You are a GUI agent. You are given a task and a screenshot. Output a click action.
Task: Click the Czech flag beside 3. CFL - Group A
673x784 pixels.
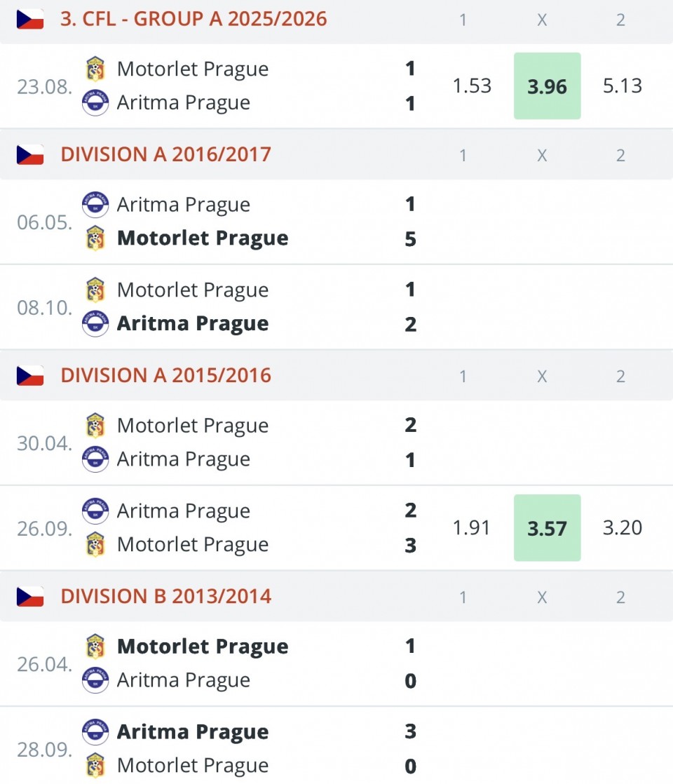click(30, 19)
